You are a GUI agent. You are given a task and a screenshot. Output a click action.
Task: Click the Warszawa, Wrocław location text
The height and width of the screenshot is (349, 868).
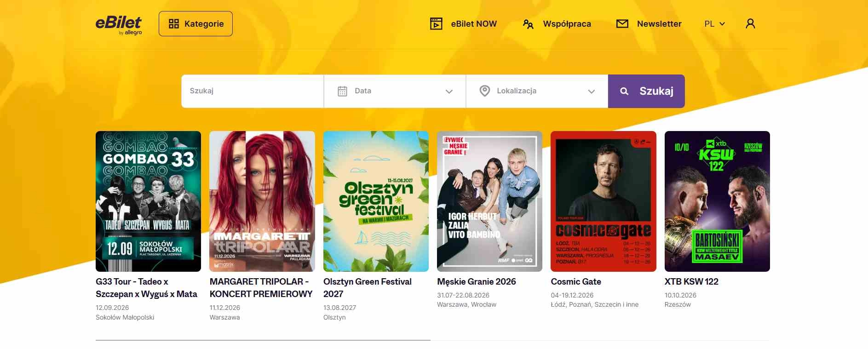(x=467, y=304)
